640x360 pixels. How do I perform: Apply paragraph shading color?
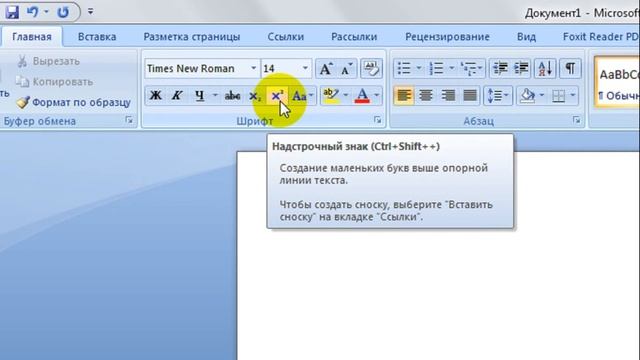[527, 96]
